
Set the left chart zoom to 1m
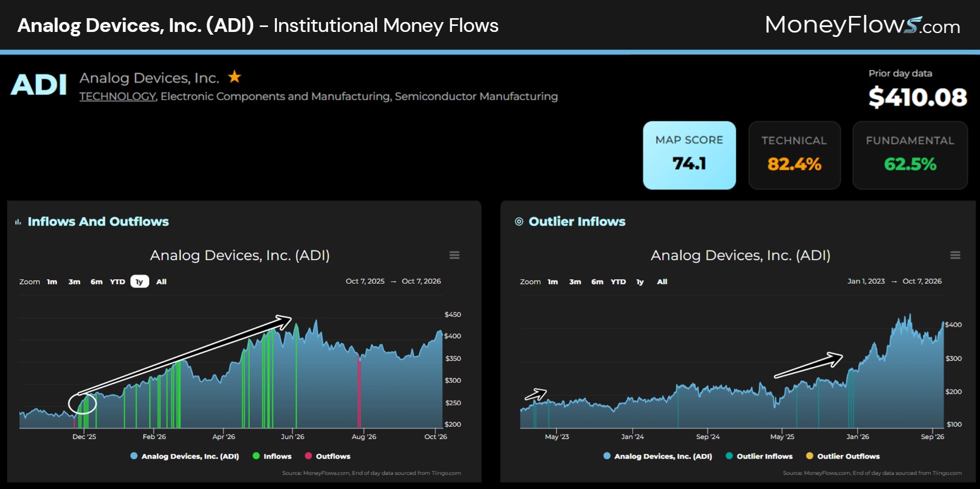pyautogui.click(x=52, y=281)
